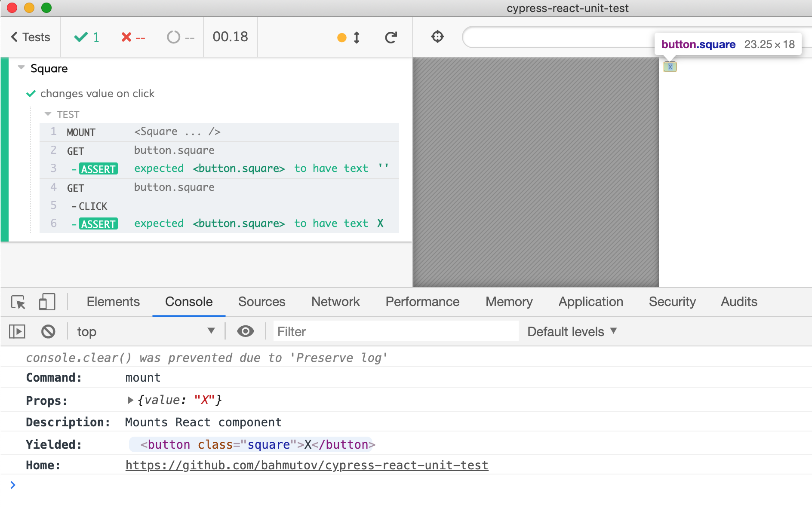Open the 'top' JavaScript context dropdown
Viewport: 812px width, 508px height.
point(146,331)
